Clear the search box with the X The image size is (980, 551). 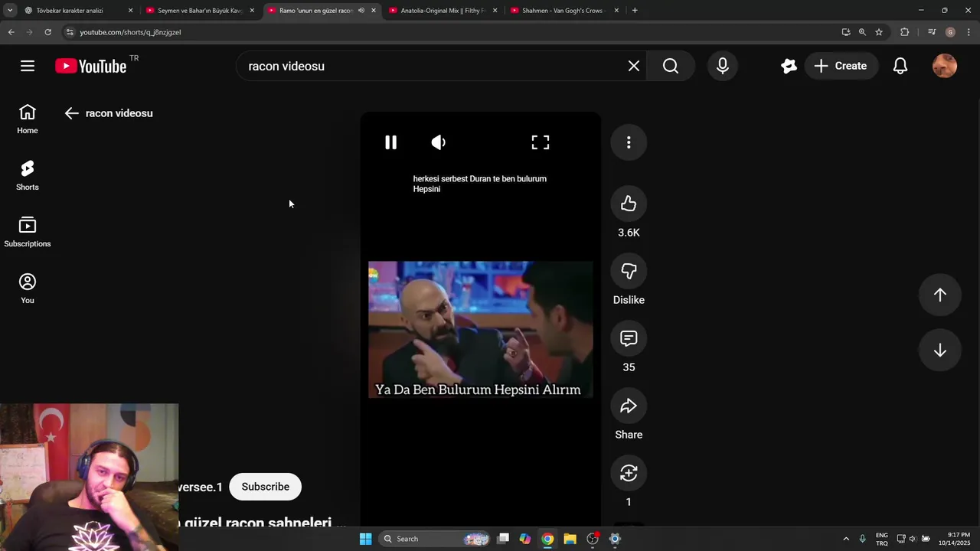(634, 66)
